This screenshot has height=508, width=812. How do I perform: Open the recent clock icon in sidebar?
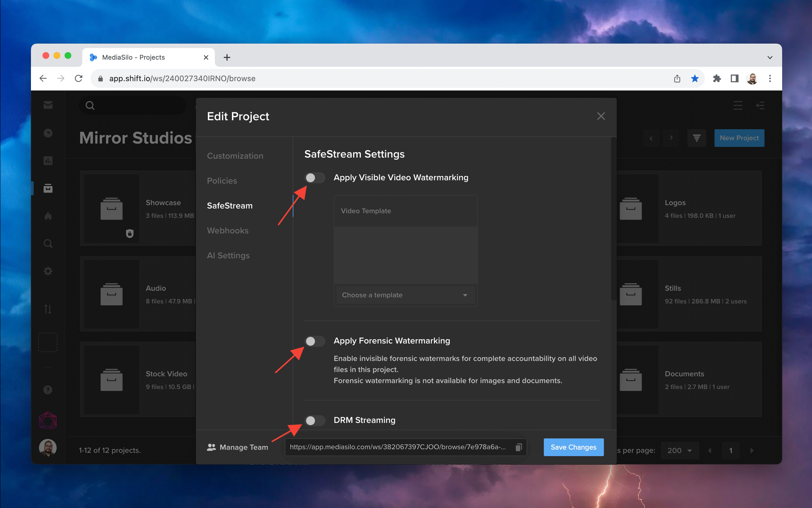[x=48, y=133]
